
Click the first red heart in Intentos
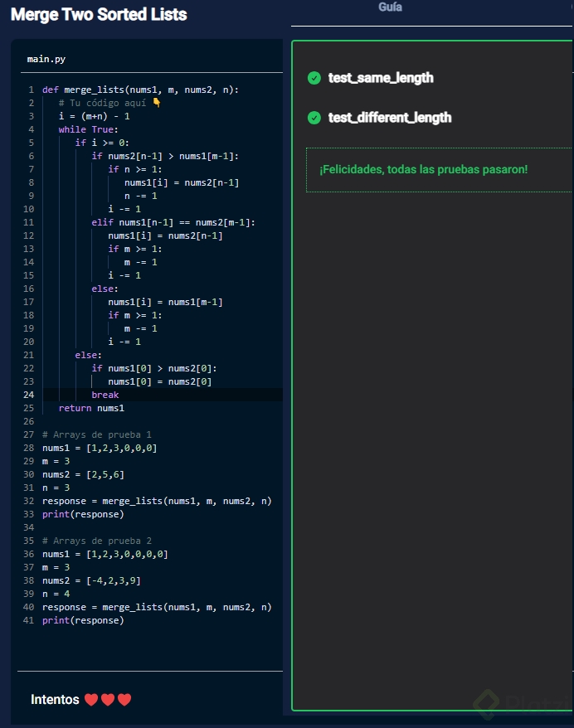coord(91,700)
